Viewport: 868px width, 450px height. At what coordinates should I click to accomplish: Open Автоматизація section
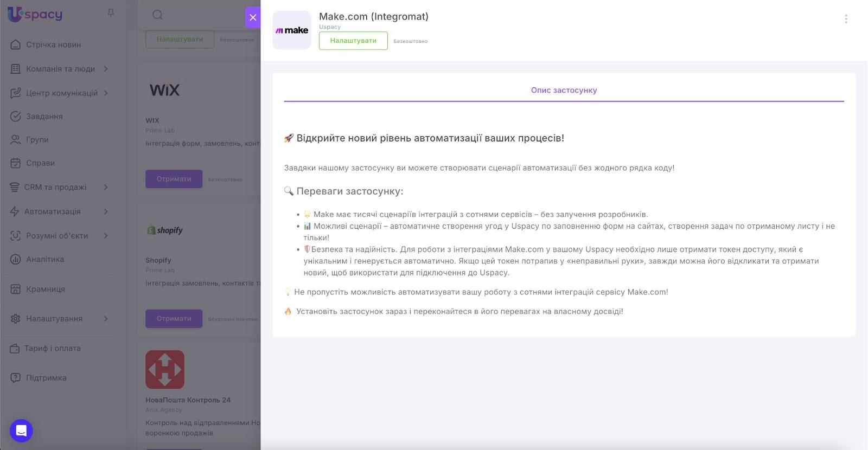53,211
